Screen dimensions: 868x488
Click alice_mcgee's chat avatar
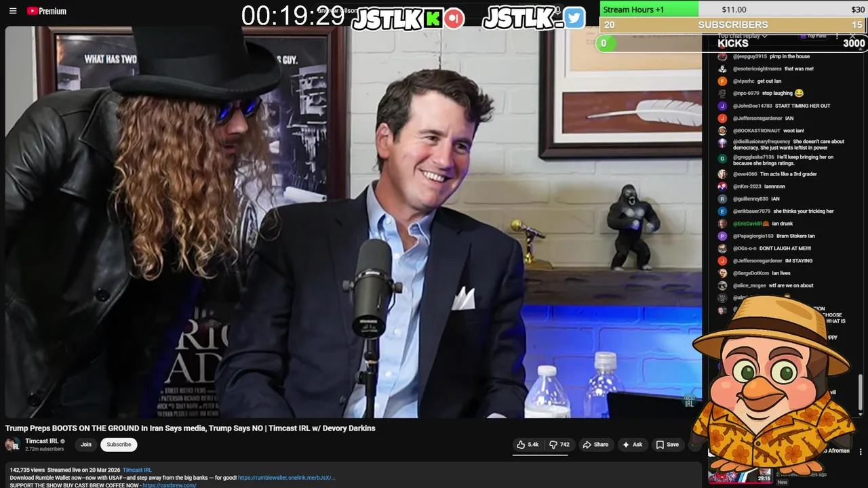coord(722,285)
